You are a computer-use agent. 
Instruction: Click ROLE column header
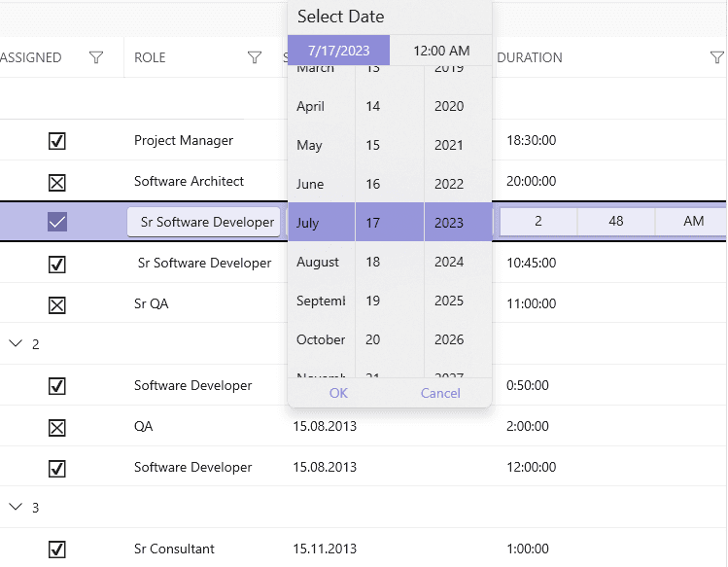click(150, 57)
